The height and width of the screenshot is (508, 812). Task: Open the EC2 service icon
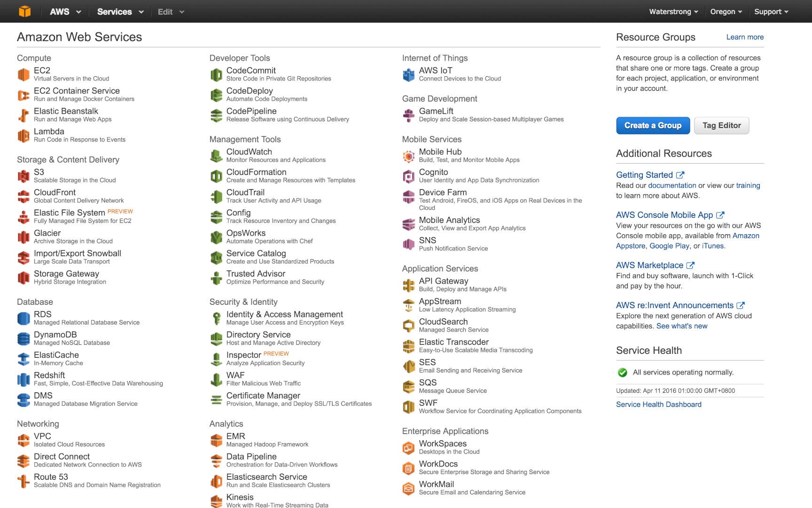pyautogui.click(x=23, y=74)
